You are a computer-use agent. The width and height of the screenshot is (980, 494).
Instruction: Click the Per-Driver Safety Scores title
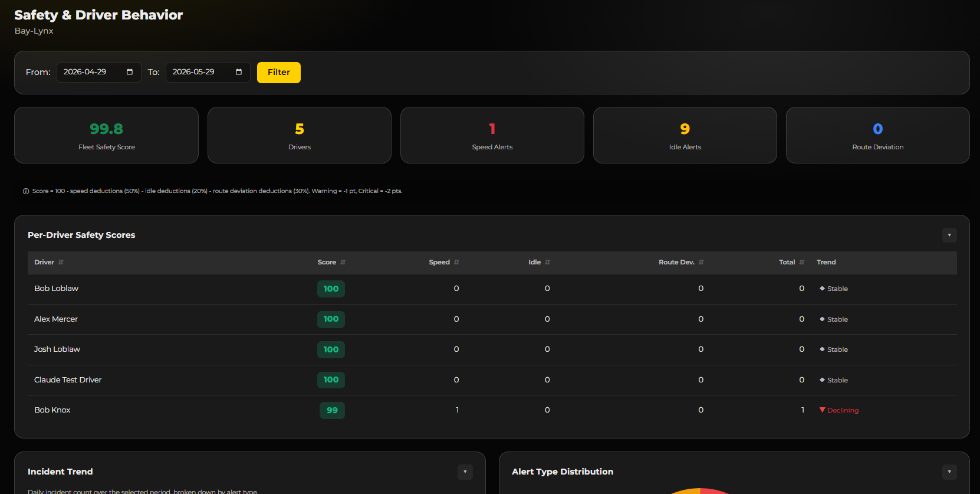click(x=81, y=235)
